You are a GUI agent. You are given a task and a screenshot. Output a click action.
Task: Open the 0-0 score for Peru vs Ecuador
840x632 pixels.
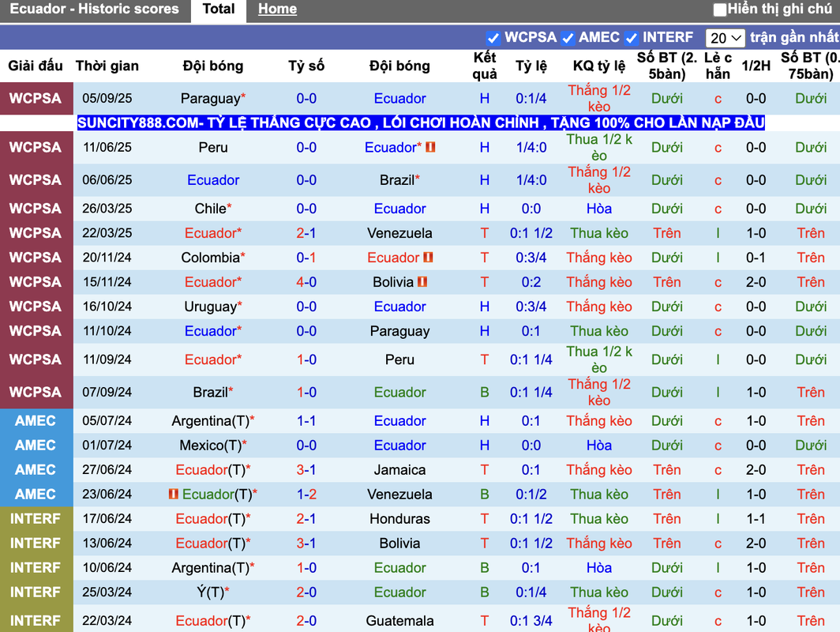pyautogui.click(x=306, y=148)
